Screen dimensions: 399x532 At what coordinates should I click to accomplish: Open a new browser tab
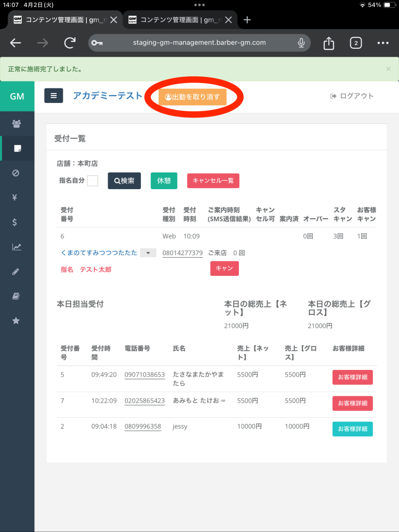pyautogui.click(x=247, y=20)
